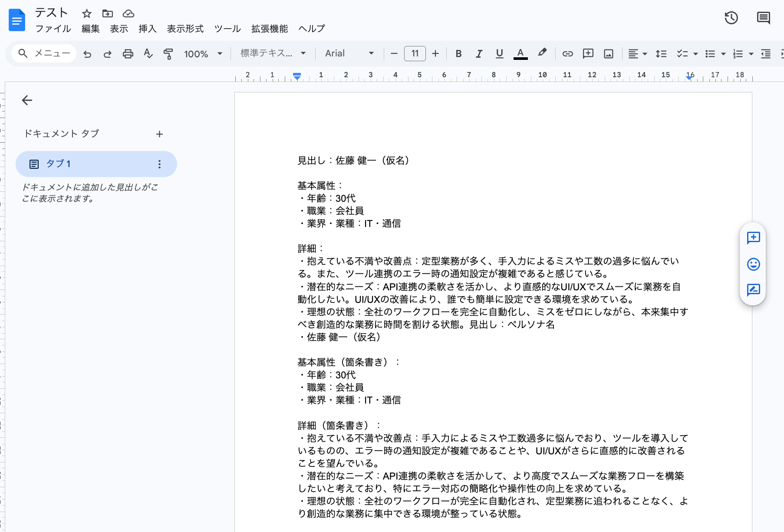Open the Arial font dropdown

(349, 53)
